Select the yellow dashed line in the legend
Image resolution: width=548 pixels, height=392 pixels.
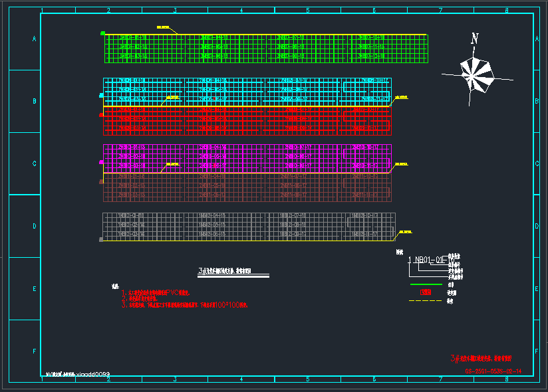pyautogui.click(x=425, y=301)
